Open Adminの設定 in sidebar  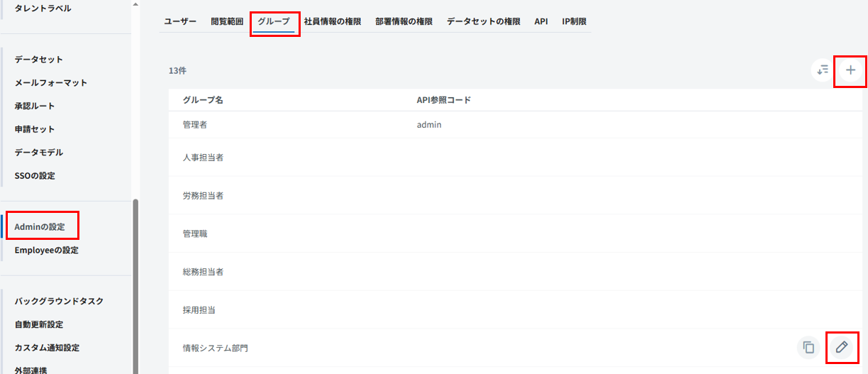point(40,227)
